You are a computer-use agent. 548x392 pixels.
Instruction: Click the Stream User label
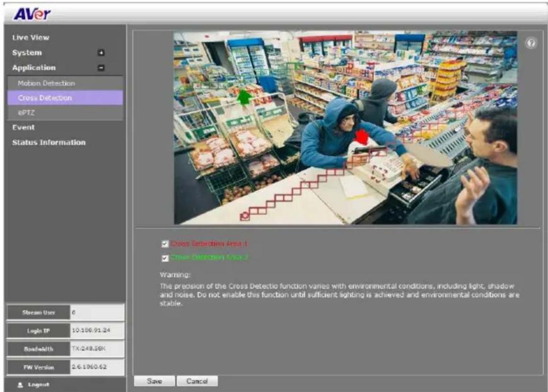tap(39, 312)
